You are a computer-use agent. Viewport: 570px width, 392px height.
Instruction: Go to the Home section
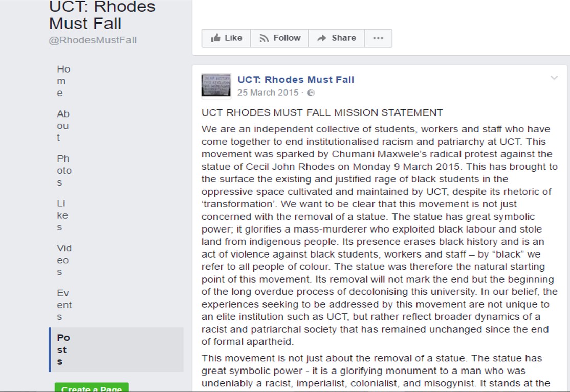[63, 81]
